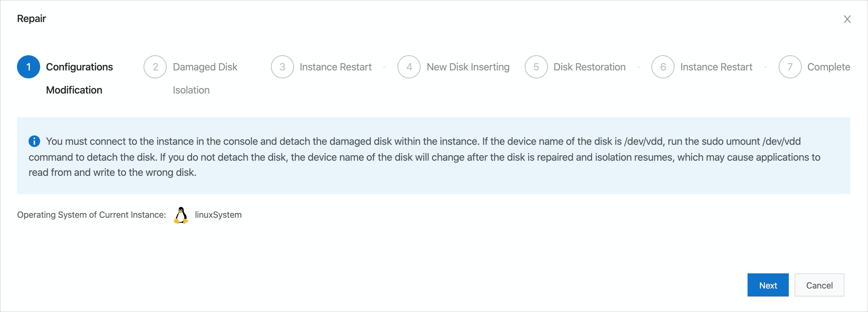Select step 7 Complete circle
This screenshot has height=312, width=868.
click(791, 66)
